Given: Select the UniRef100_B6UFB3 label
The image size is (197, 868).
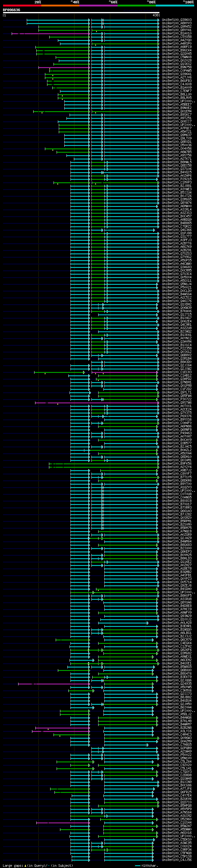Looking at the screenshot, I should point(177,81).
